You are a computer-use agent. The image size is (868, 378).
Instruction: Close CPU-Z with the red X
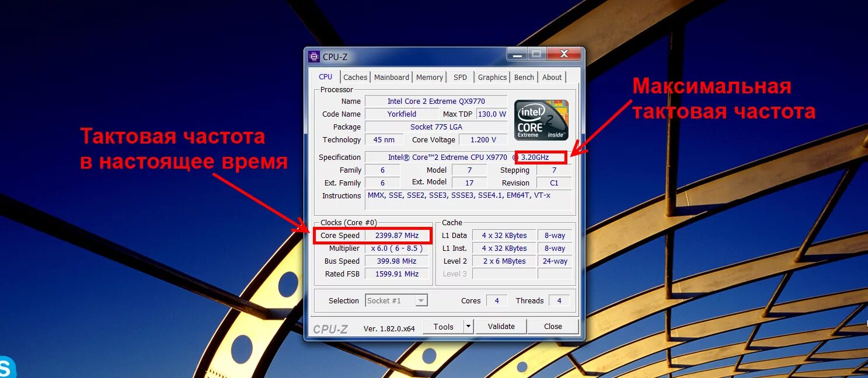coord(564,55)
